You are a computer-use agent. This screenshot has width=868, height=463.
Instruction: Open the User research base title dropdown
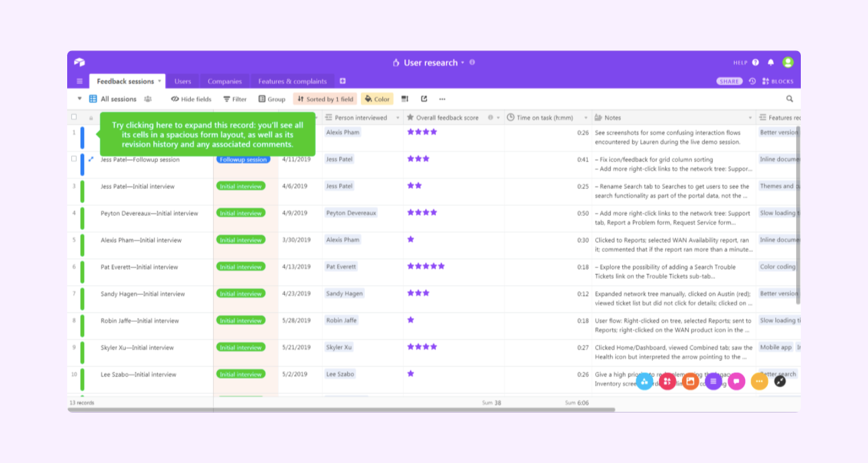(x=463, y=62)
